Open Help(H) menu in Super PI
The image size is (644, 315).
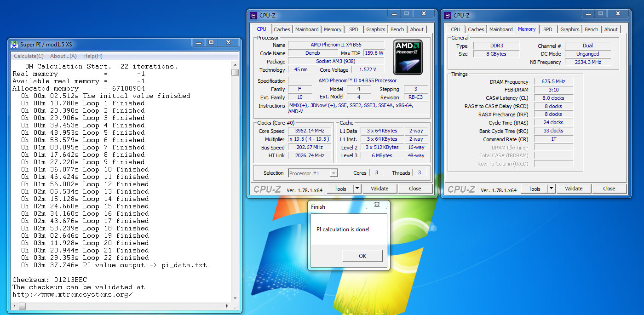(93, 56)
